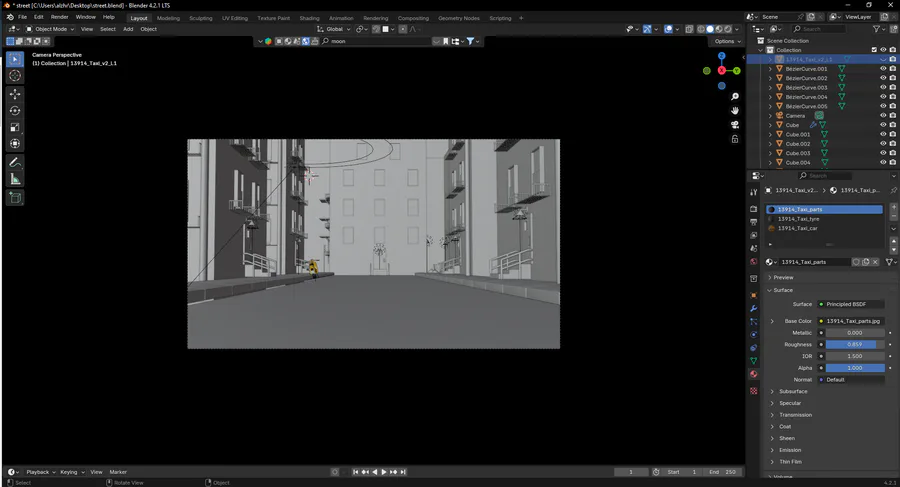Click the Principled BSDF surface shader button
The height and width of the screenshot is (487, 900).
(851, 304)
